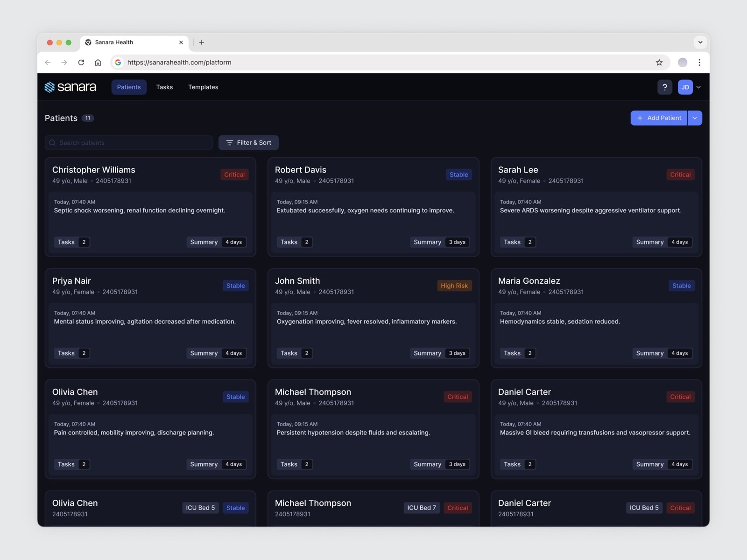
Task: Click 'Mental status improving' note text
Action: click(145, 322)
